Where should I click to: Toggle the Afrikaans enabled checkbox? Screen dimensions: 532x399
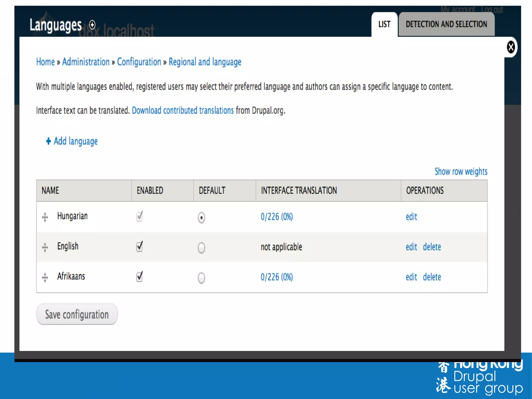pos(139,277)
